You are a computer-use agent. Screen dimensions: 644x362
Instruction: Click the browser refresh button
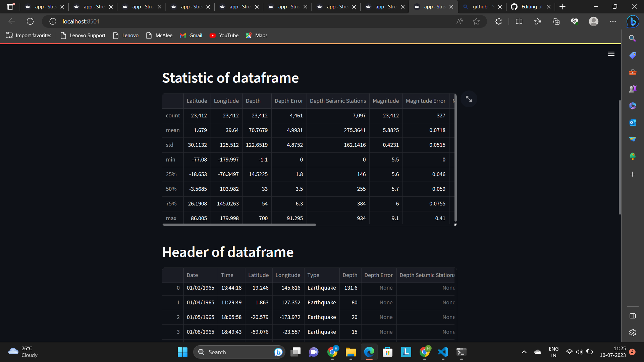(x=30, y=21)
